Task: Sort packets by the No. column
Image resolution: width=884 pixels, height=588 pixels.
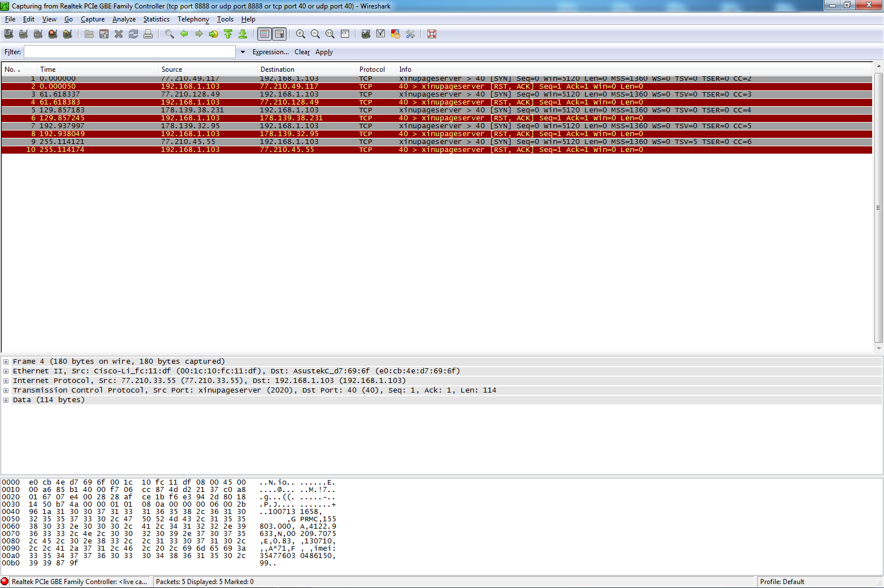Action: click(18, 69)
